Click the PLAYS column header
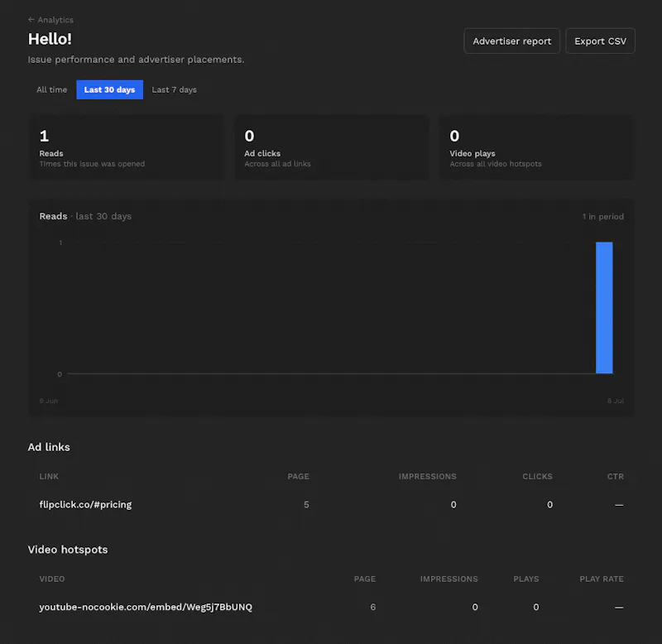 (x=526, y=579)
